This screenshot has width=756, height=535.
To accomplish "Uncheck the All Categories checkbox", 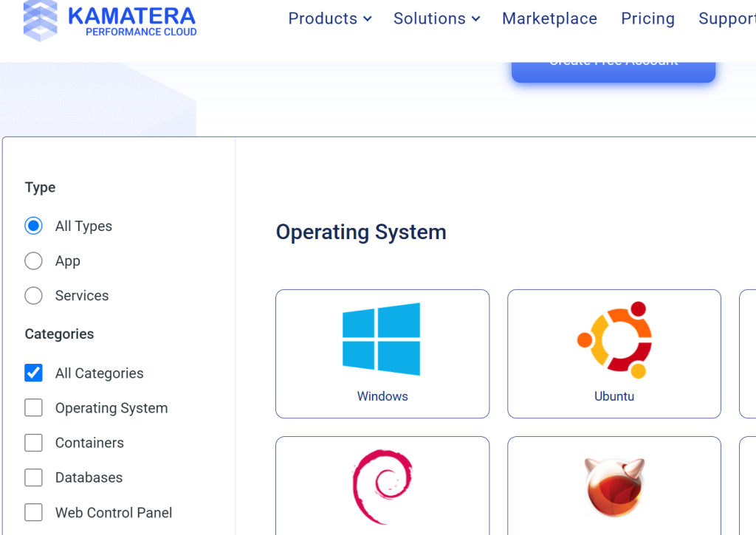I will click(x=33, y=373).
